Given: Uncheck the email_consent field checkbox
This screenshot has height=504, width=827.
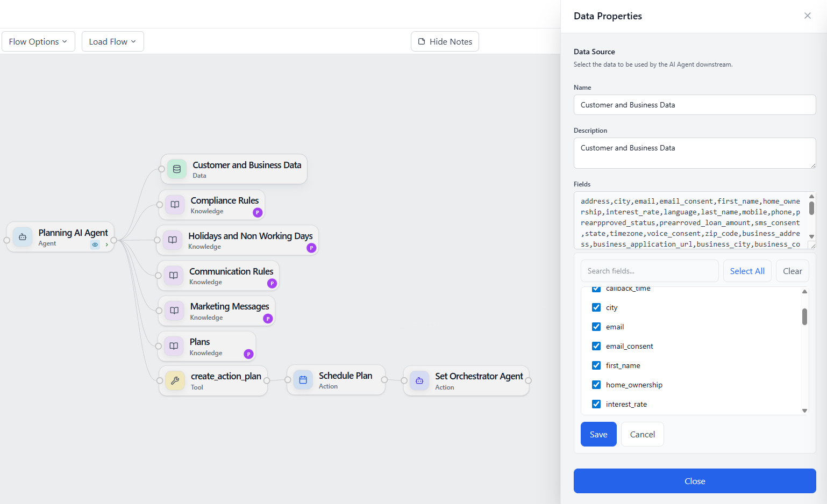Looking at the screenshot, I should [x=596, y=346].
